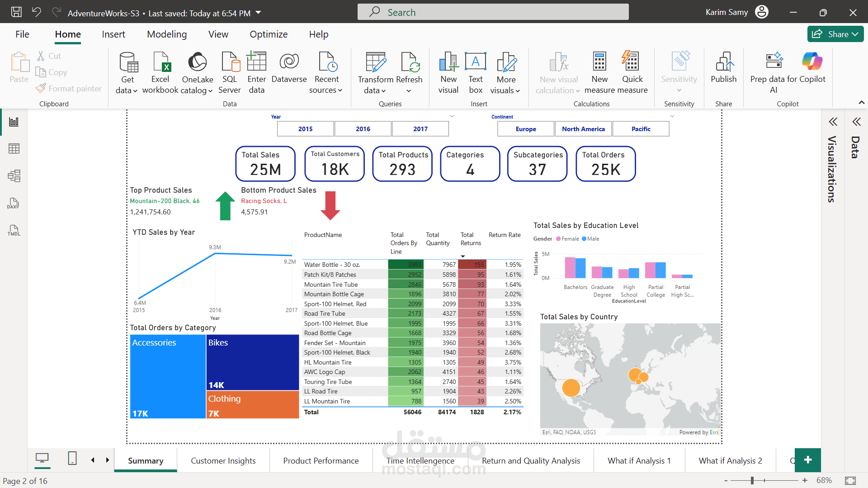Import from Excel workbook
This screenshot has height=488, width=868.
point(160,72)
